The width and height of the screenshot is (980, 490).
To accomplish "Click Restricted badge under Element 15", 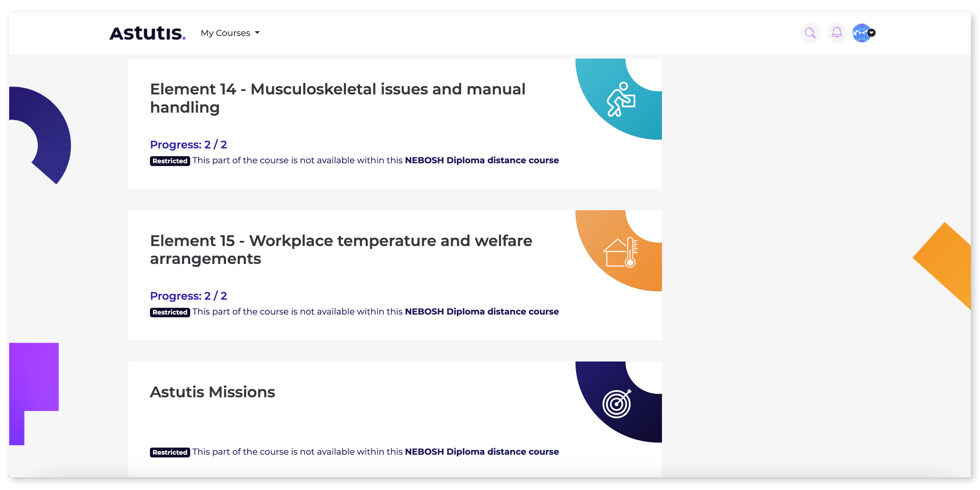I will coord(170,312).
